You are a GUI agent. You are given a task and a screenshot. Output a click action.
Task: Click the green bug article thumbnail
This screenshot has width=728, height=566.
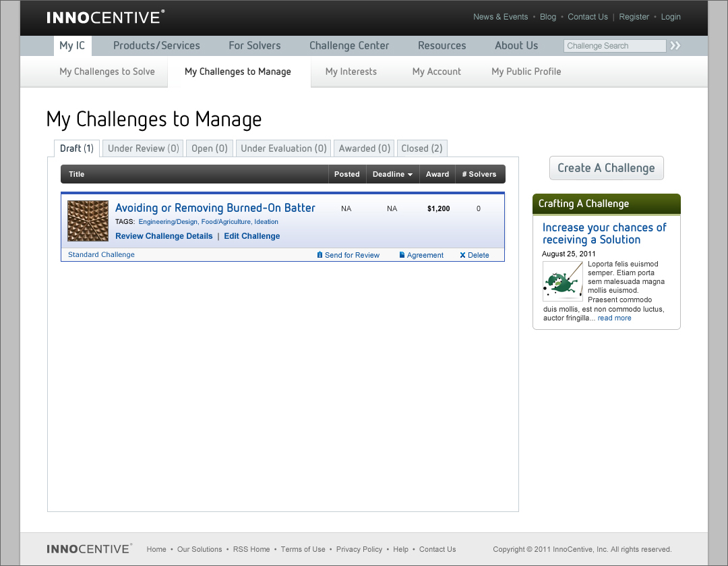(563, 281)
